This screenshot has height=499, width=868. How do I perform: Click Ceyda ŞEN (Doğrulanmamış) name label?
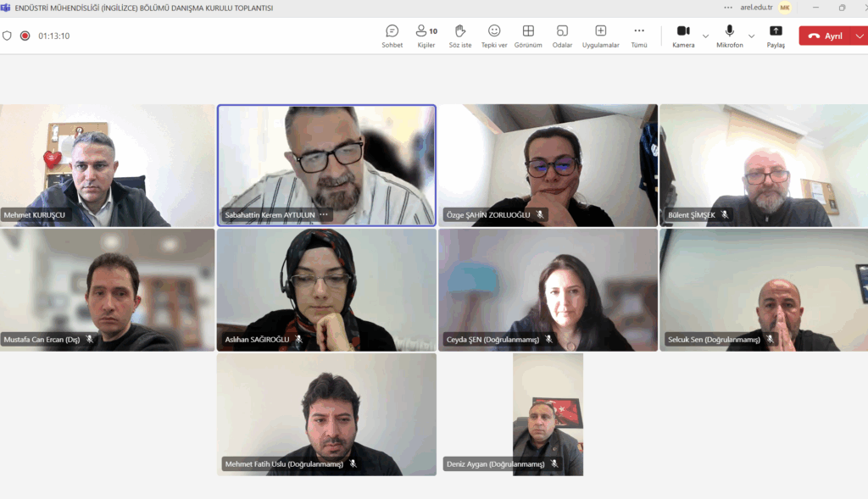pyautogui.click(x=492, y=339)
